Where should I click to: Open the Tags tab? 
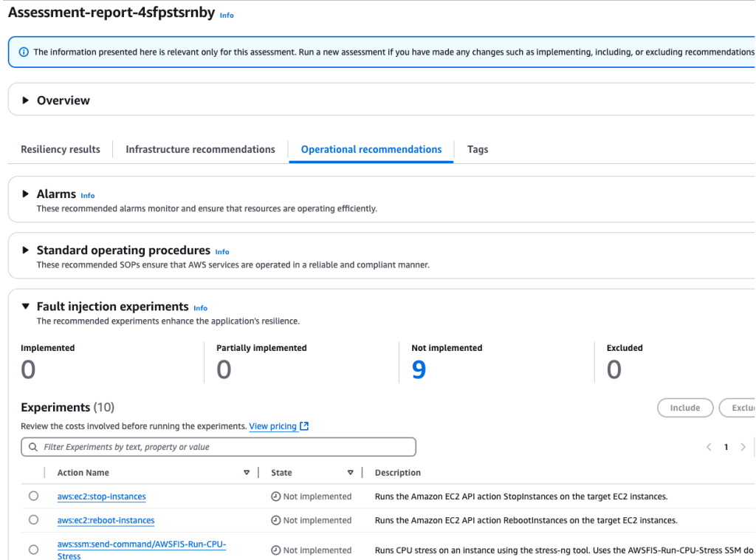477,149
